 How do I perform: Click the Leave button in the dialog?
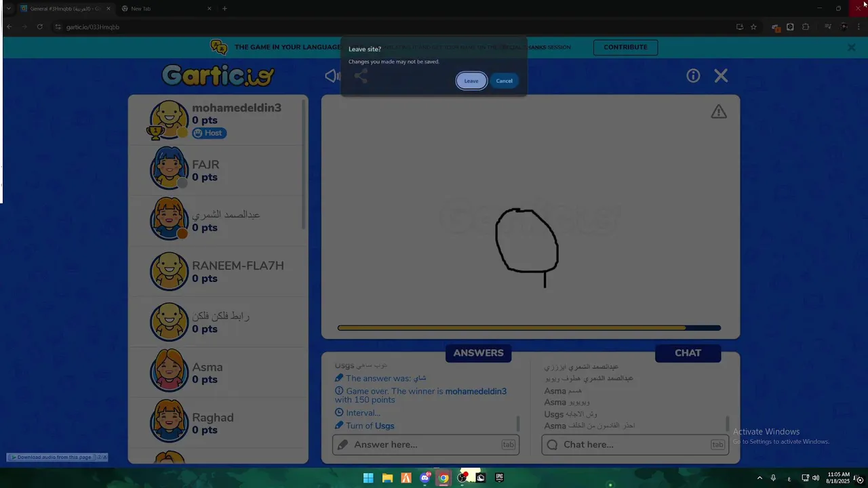[x=471, y=81]
